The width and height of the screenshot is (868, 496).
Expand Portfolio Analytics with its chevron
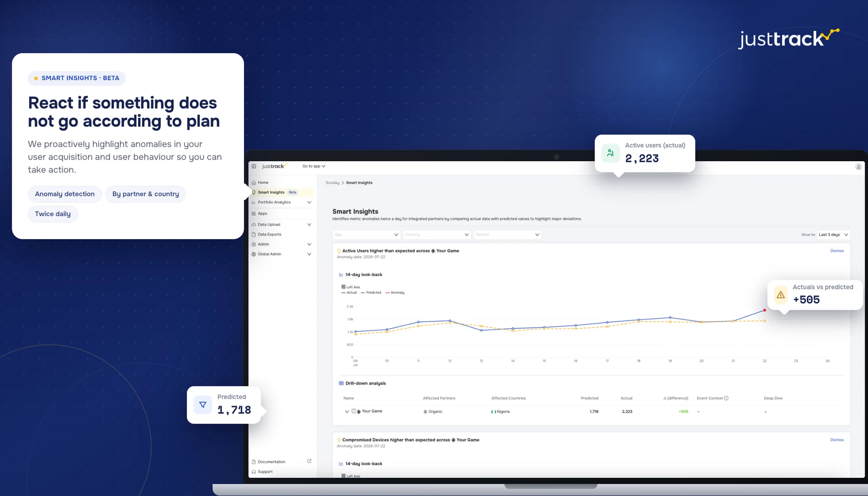click(x=309, y=202)
